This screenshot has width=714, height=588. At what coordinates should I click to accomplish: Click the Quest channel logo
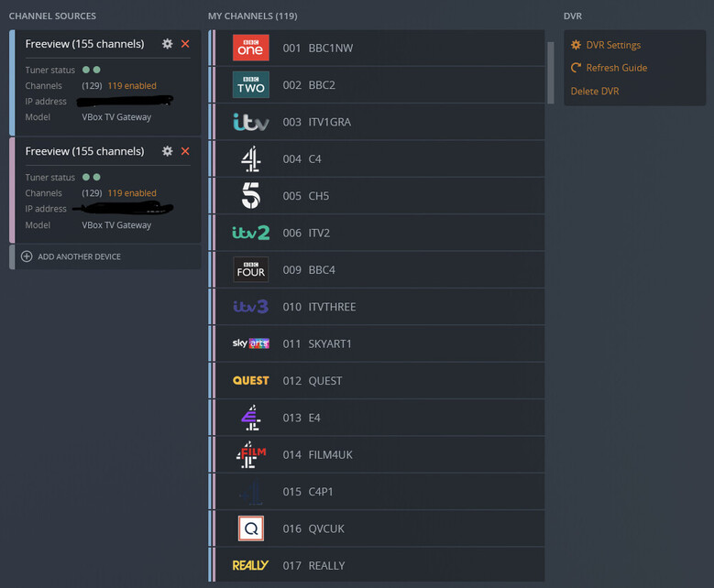pyautogui.click(x=251, y=380)
